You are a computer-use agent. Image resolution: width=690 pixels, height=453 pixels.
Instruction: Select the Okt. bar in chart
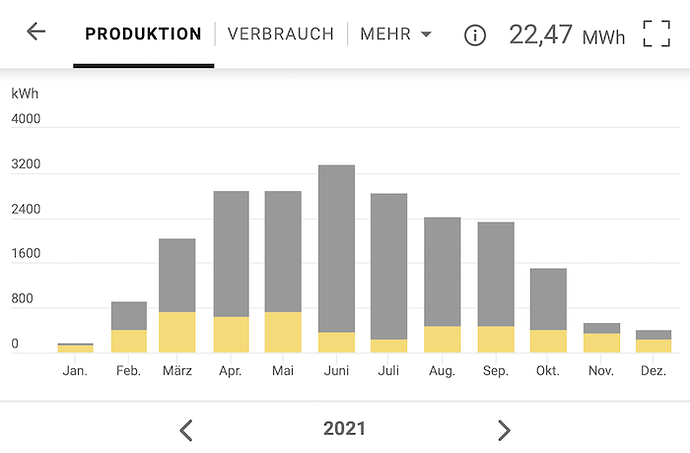click(548, 310)
